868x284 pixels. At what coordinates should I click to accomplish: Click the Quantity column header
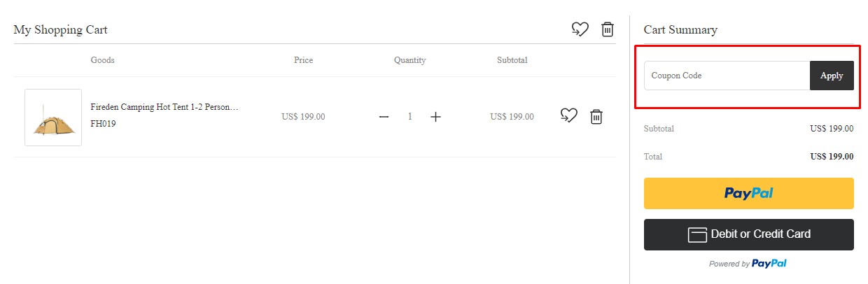pyautogui.click(x=409, y=60)
